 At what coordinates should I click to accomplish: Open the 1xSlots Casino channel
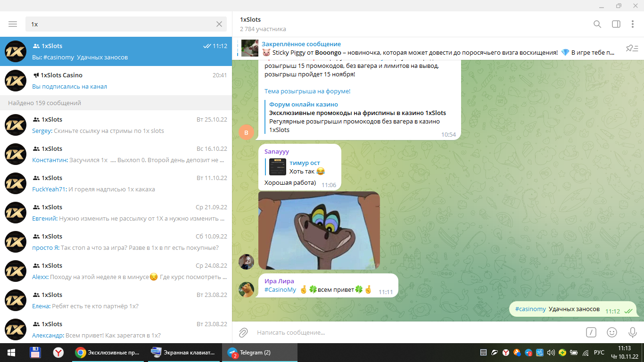[116, 81]
